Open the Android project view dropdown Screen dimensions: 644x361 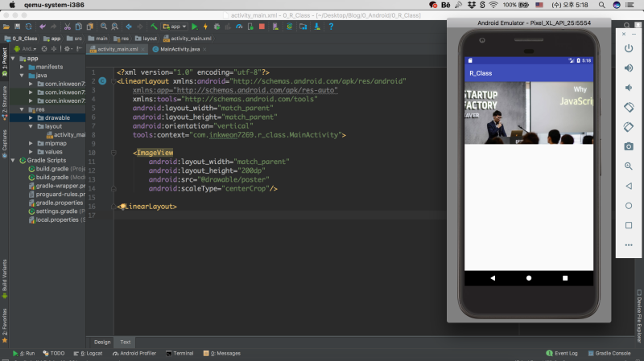click(26, 49)
